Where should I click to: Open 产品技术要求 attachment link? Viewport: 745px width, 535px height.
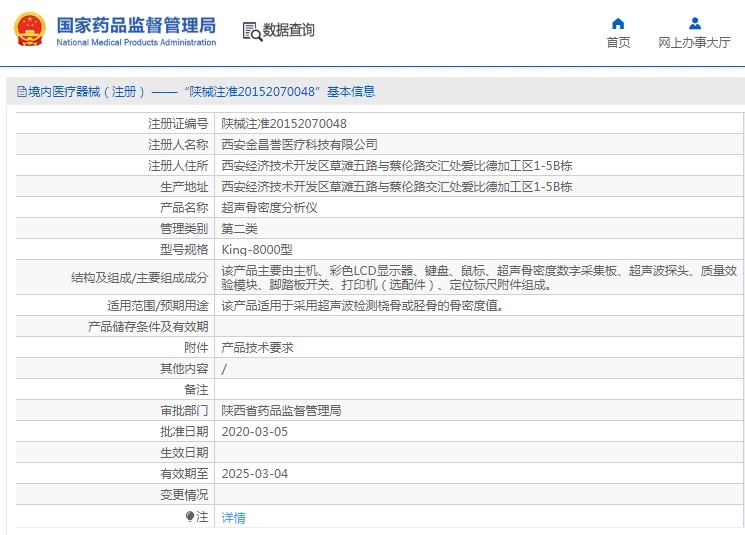[x=257, y=348]
